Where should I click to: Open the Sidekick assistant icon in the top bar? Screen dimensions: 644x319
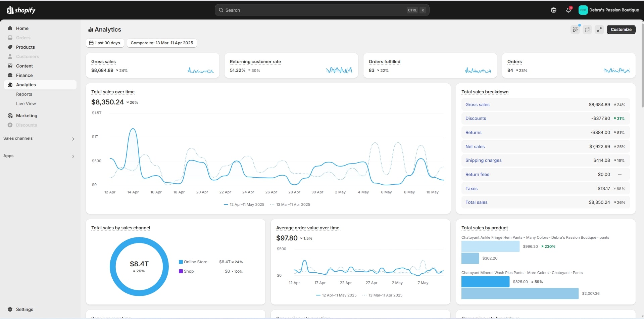(x=554, y=10)
